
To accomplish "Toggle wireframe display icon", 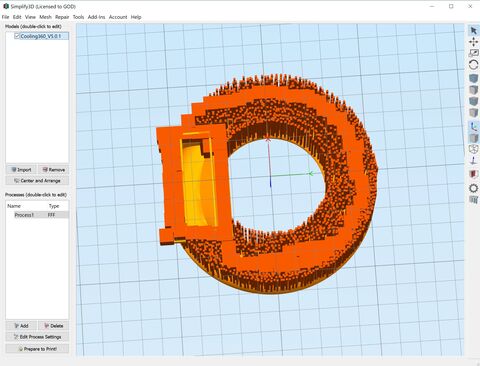I will (x=473, y=149).
